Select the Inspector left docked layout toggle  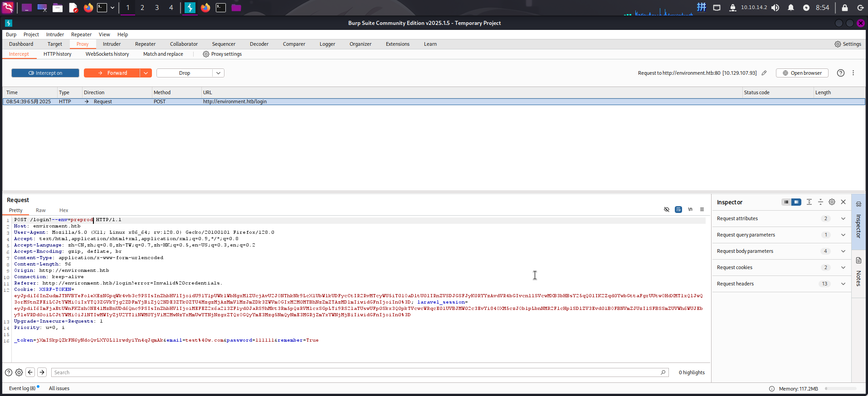(786, 202)
